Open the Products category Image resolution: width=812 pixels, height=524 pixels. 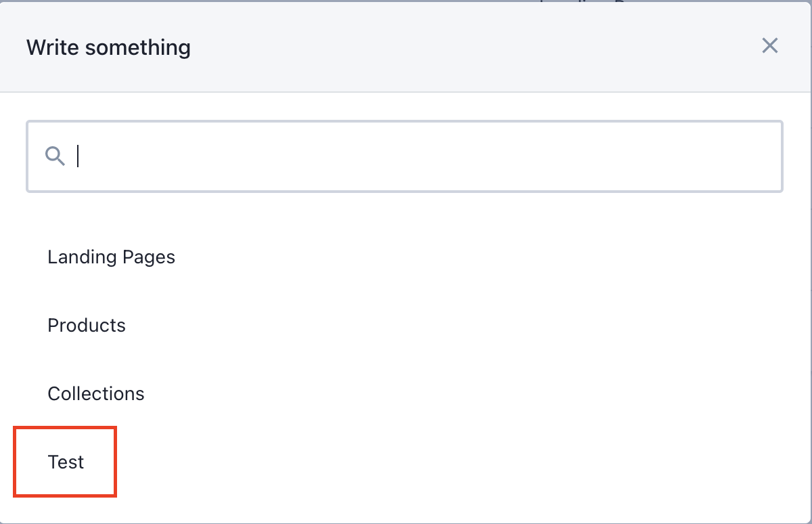click(87, 326)
